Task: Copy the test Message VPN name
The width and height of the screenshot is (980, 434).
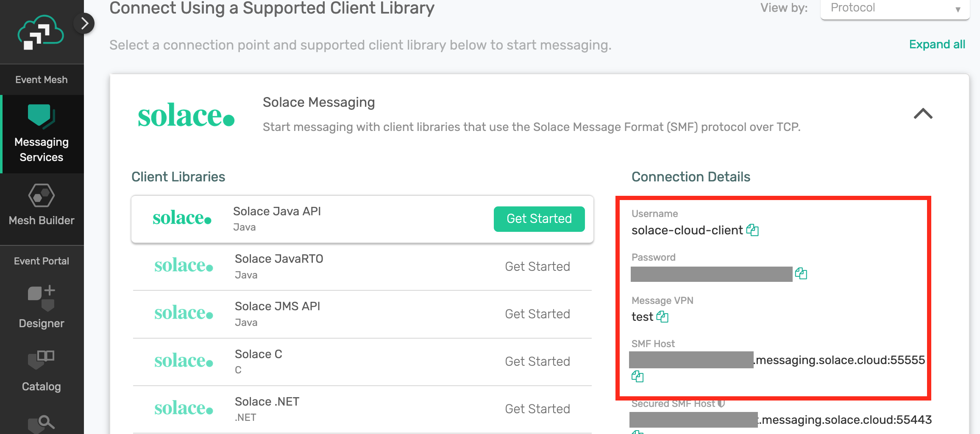Action: point(663,317)
